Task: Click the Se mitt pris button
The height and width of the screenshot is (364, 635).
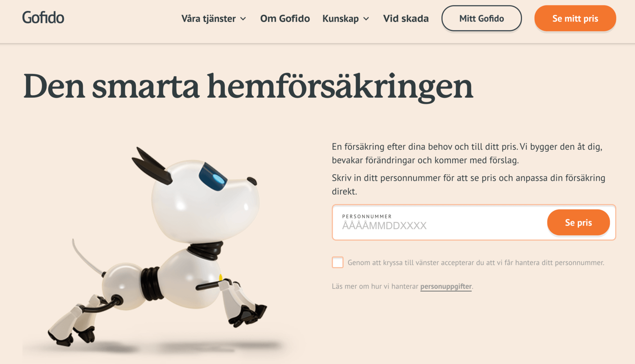Action: [575, 19]
